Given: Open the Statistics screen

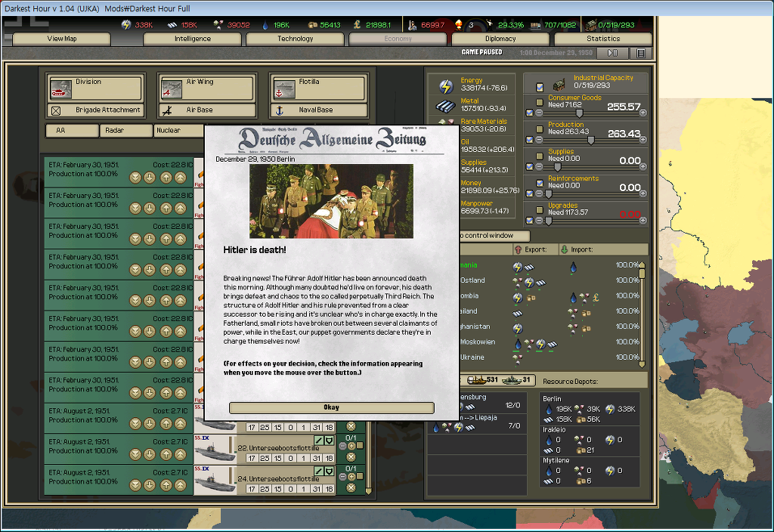Looking at the screenshot, I should tap(602, 39).
